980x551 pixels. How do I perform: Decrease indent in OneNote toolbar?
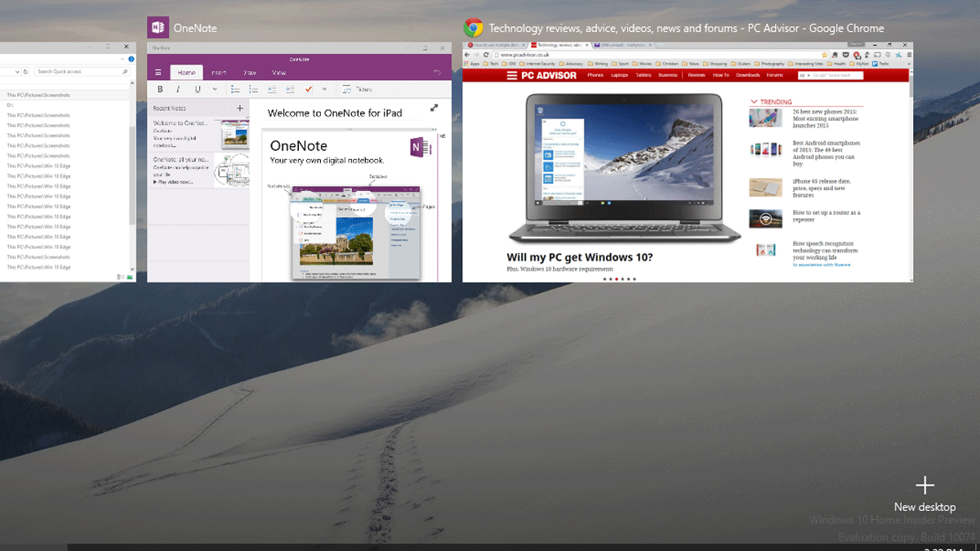272,89
